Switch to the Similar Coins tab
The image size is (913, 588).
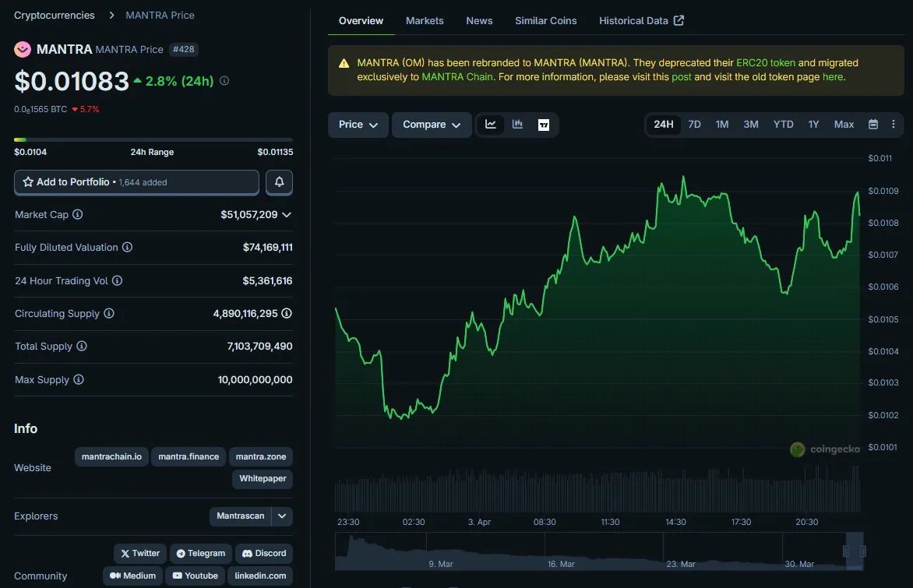coord(545,21)
